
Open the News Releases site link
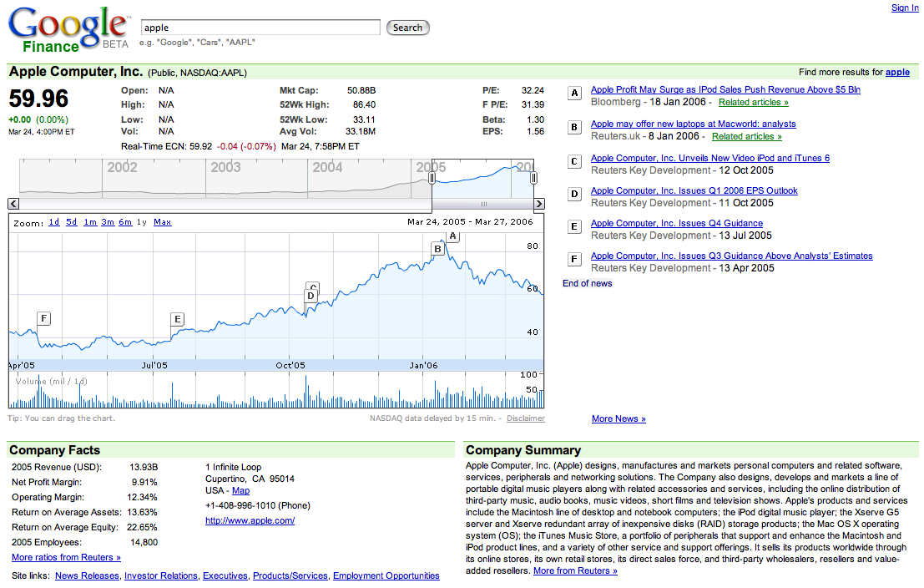tap(87, 575)
